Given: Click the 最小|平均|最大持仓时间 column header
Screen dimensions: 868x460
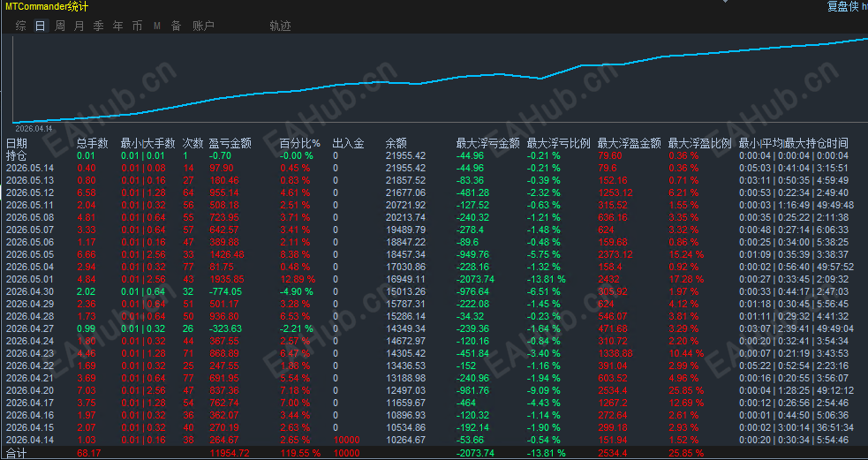Looking at the screenshot, I should (794, 143).
